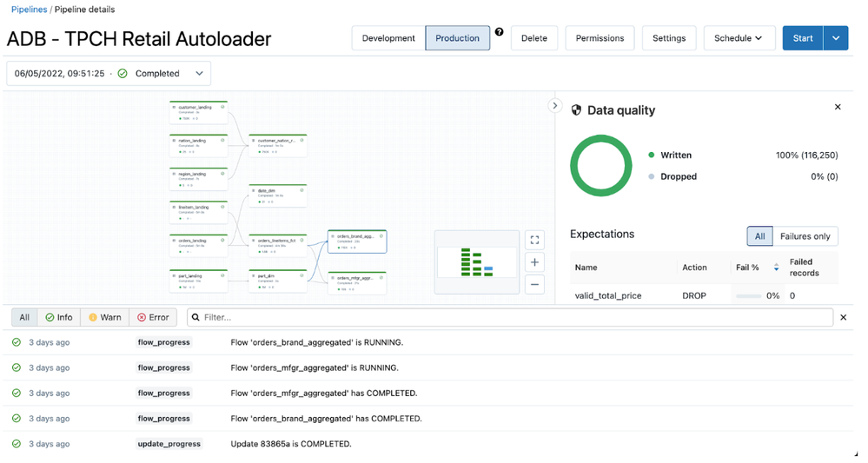
Task: Open 'orders_mfgr_aggregated' has COMPLETED log entry
Action: coord(427,394)
